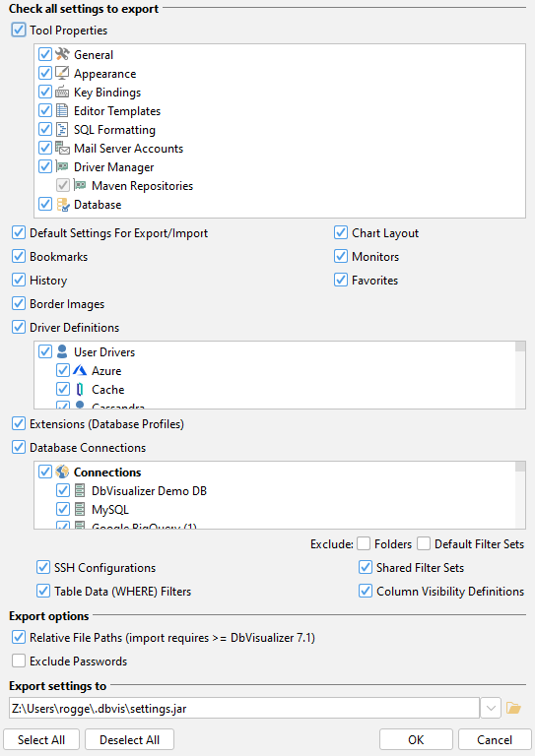Uncheck the Driver Definitions checkbox
535x756 pixels.
(19, 328)
